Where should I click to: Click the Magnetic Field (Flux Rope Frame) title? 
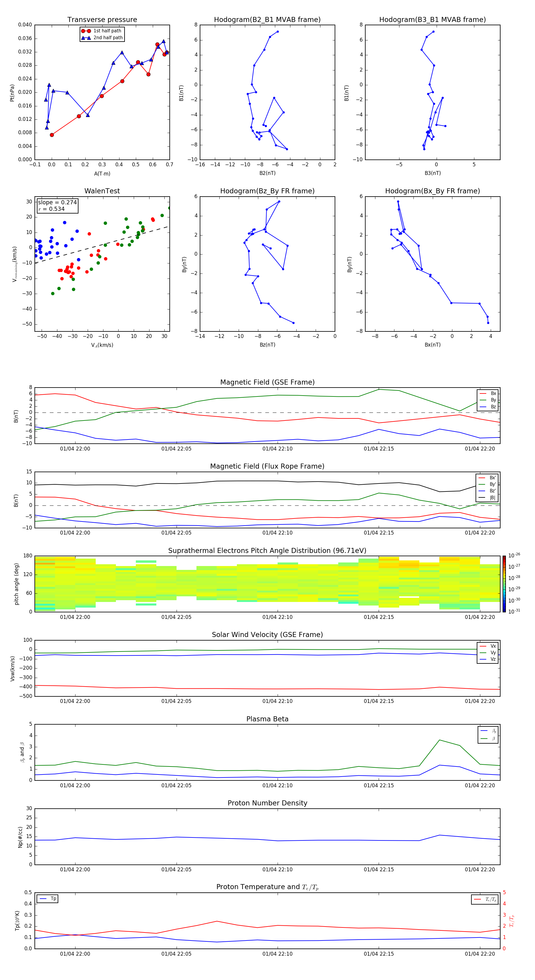267,467
